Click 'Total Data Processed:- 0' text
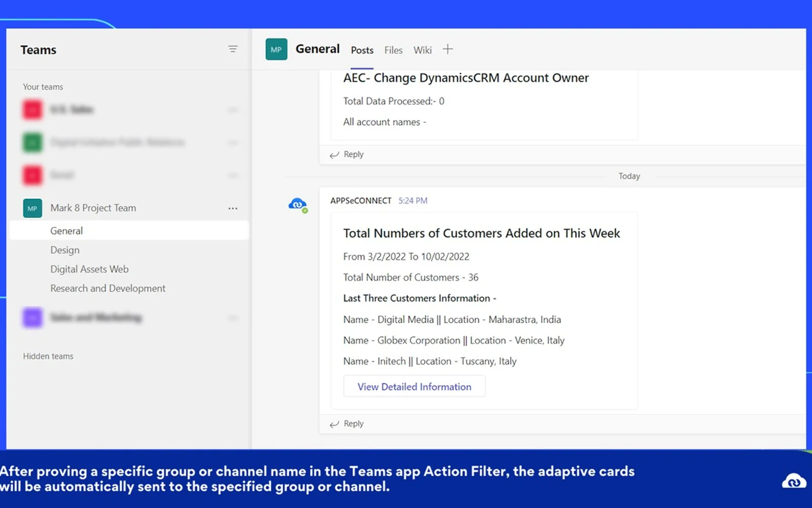The height and width of the screenshot is (508, 812). click(394, 101)
